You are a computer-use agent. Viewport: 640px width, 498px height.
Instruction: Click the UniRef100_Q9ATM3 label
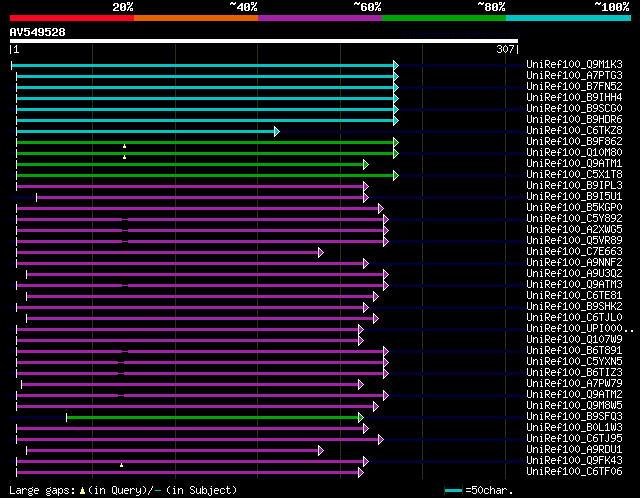574,285
